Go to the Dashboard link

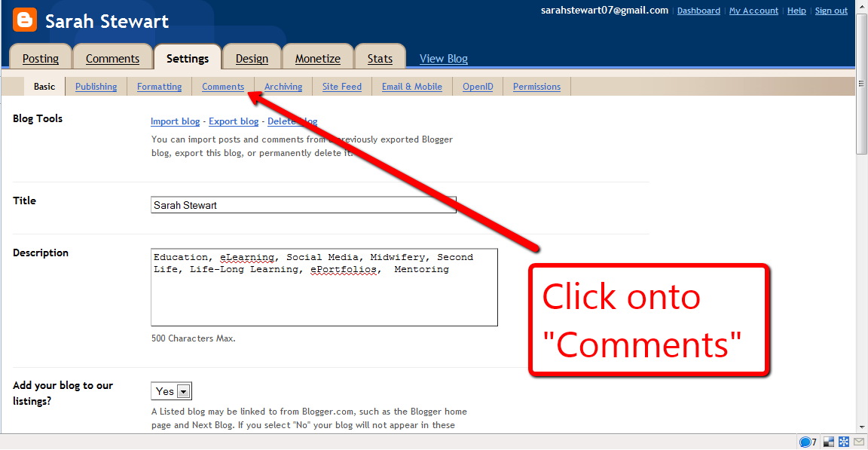pyautogui.click(x=698, y=11)
